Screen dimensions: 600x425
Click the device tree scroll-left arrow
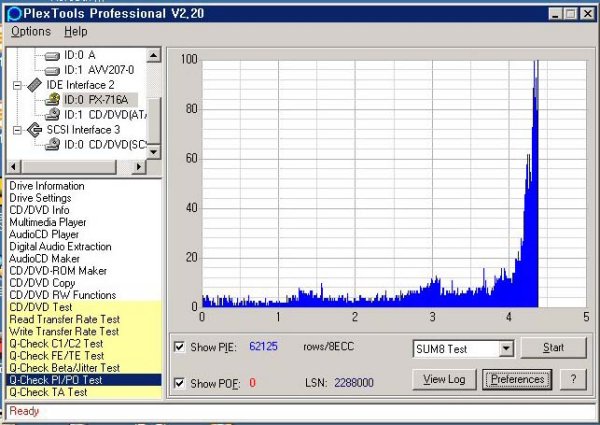point(14,166)
